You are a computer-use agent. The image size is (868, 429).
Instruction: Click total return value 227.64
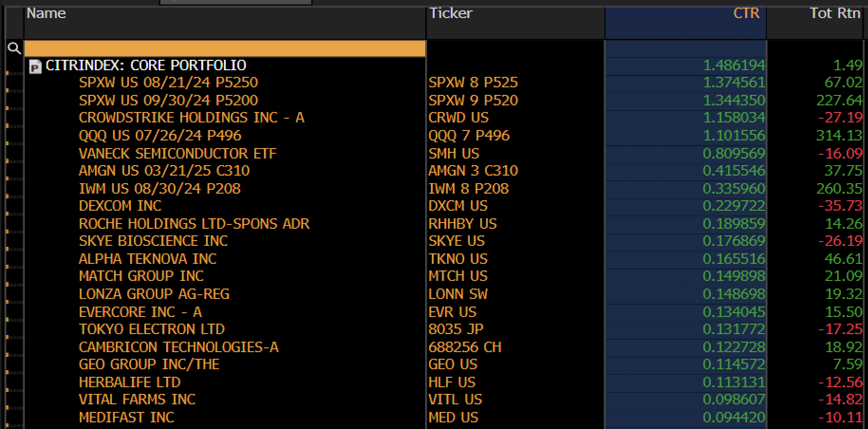tap(839, 100)
